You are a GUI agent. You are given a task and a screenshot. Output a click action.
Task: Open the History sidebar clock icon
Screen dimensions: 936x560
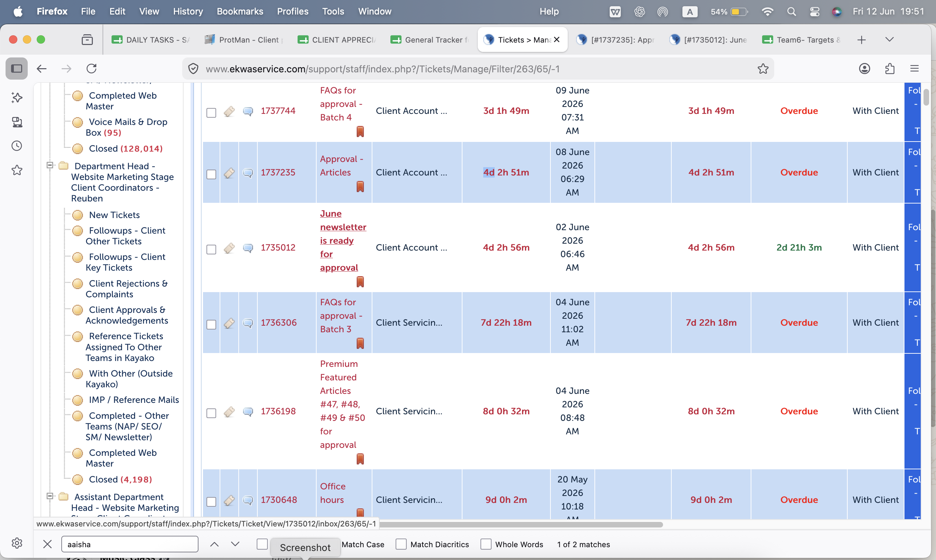pos(17,146)
